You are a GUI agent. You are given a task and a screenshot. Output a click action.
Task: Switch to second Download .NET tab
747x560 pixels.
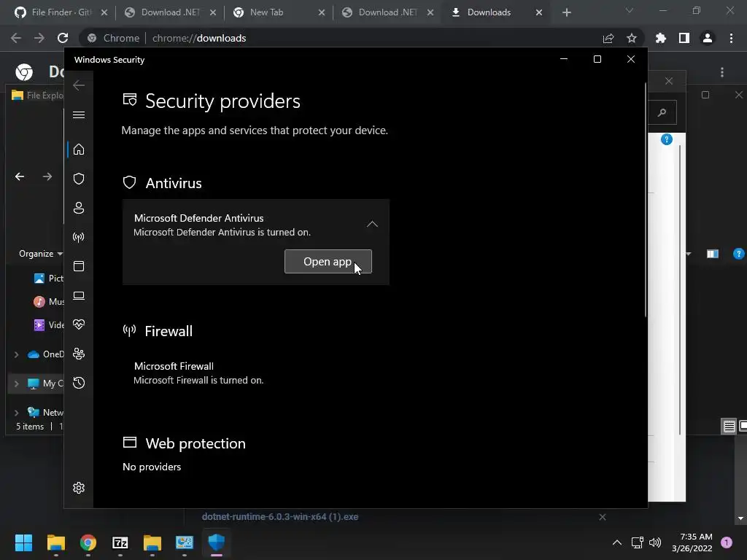[388, 12]
